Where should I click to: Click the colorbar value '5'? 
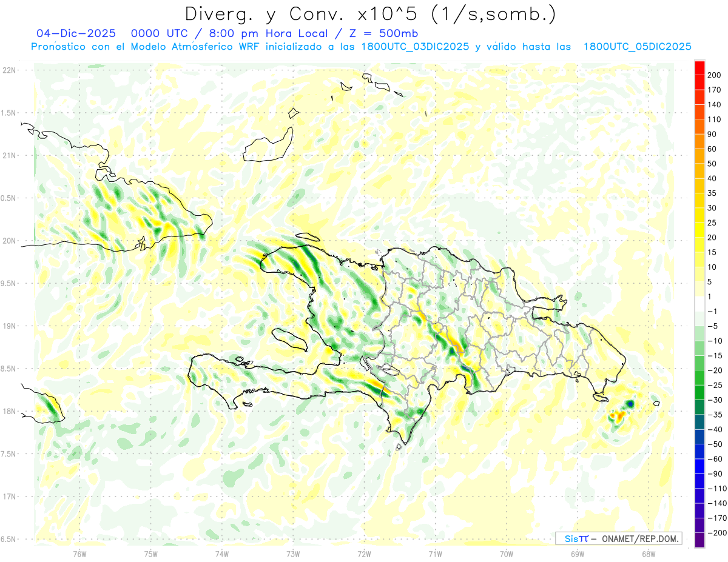pos(710,282)
